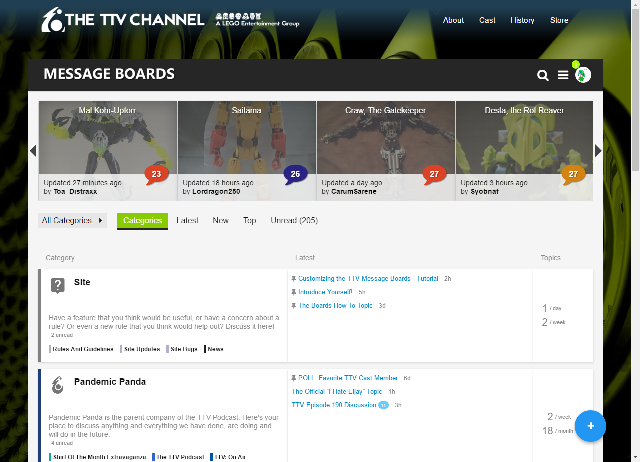Open The Official I Hate Ebay topic
640x462 pixels.
337,392
